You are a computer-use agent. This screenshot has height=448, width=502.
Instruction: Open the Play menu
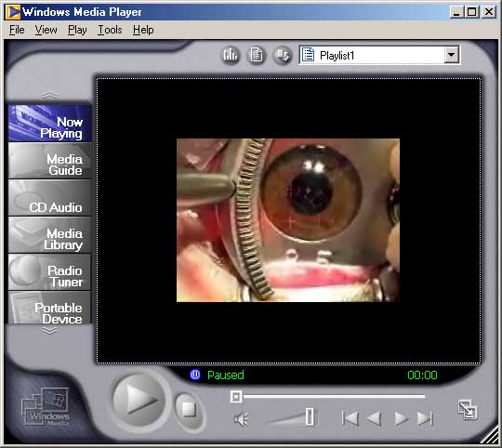(x=77, y=30)
